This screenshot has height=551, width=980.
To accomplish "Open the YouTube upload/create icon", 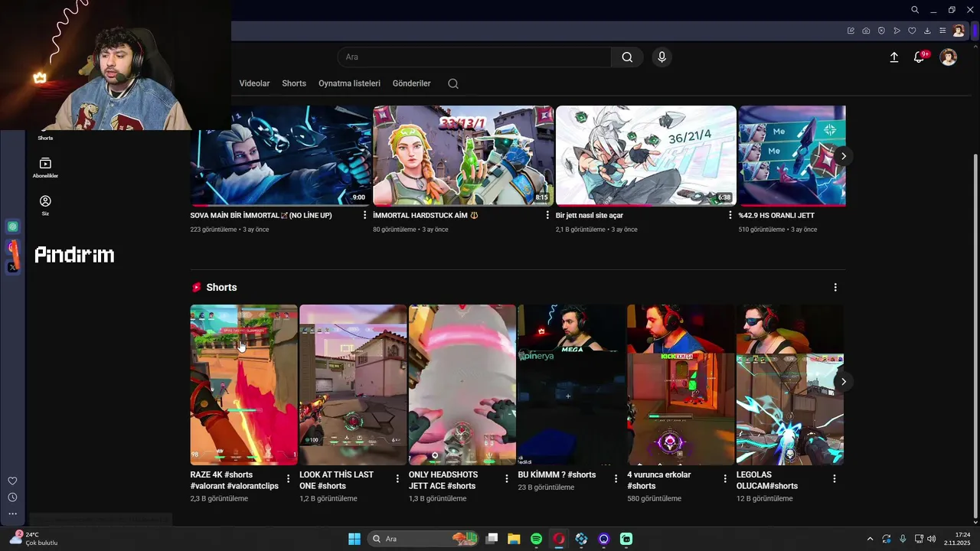I will pos(893,57).
